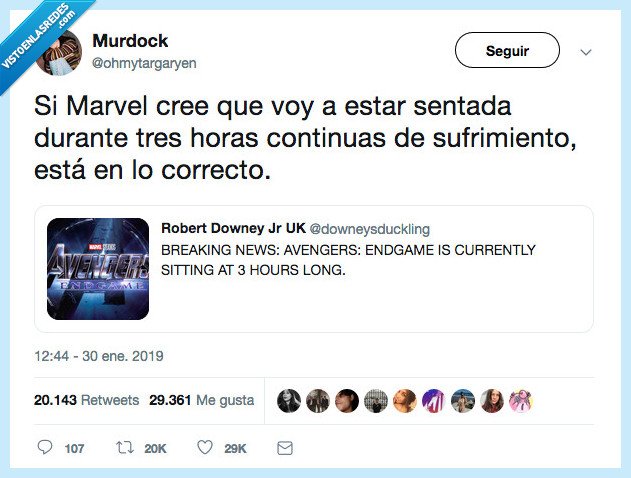Open first liker's avatar in the row
Image resolution: width=631 pixels, height=478 pixels.
[289, 401]
